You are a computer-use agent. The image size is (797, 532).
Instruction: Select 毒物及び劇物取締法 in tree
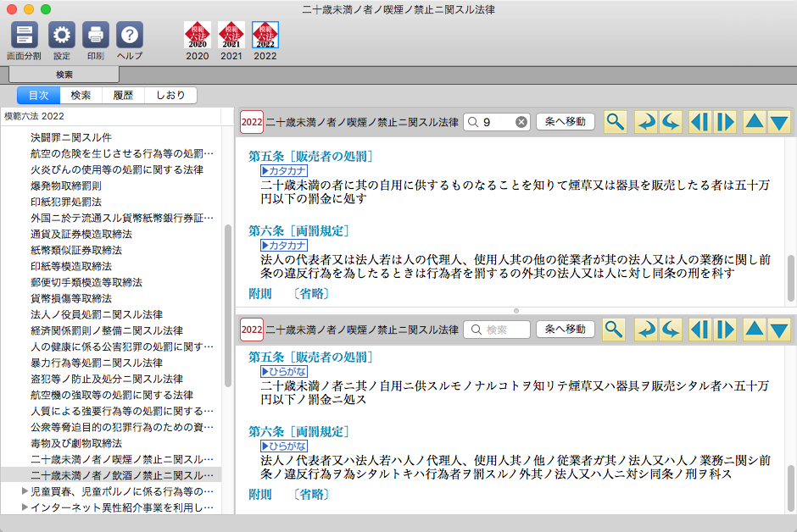pyautogui.click(x=76, y=443)
